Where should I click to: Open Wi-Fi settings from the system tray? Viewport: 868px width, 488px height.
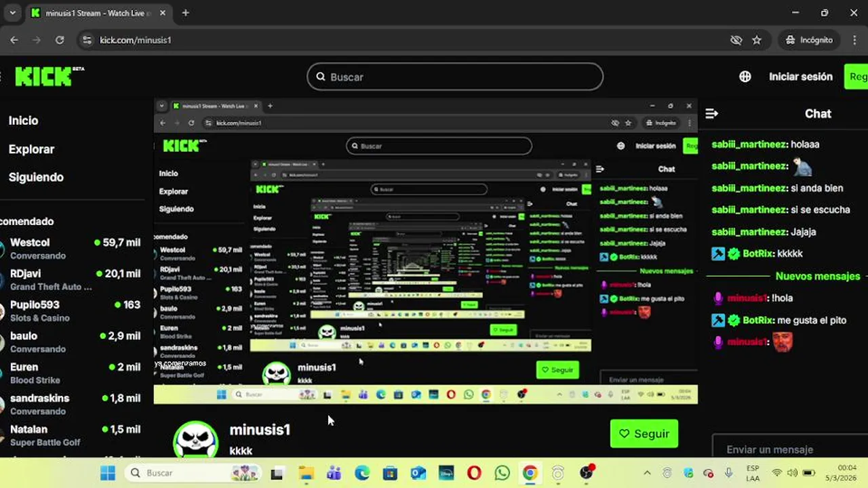777,473
